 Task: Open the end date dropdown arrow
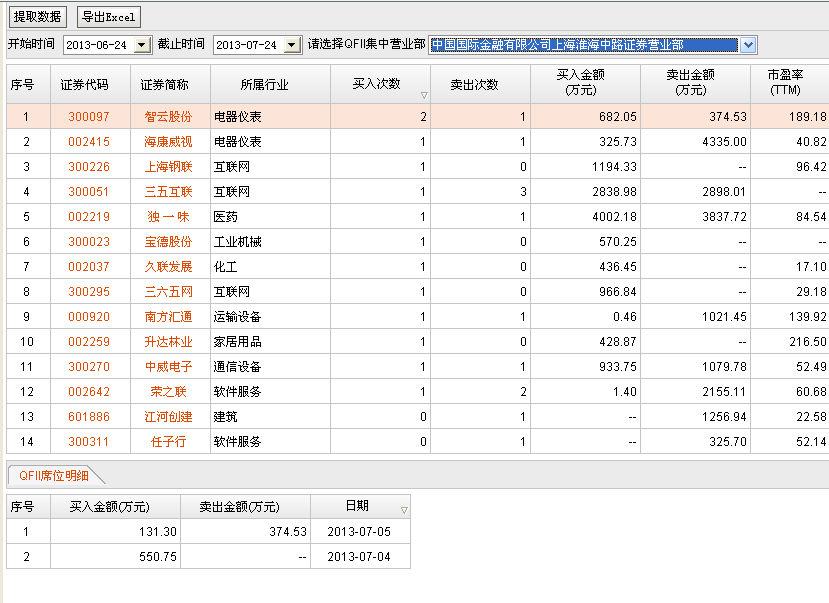pyautogui.click(x=291, y=45)
